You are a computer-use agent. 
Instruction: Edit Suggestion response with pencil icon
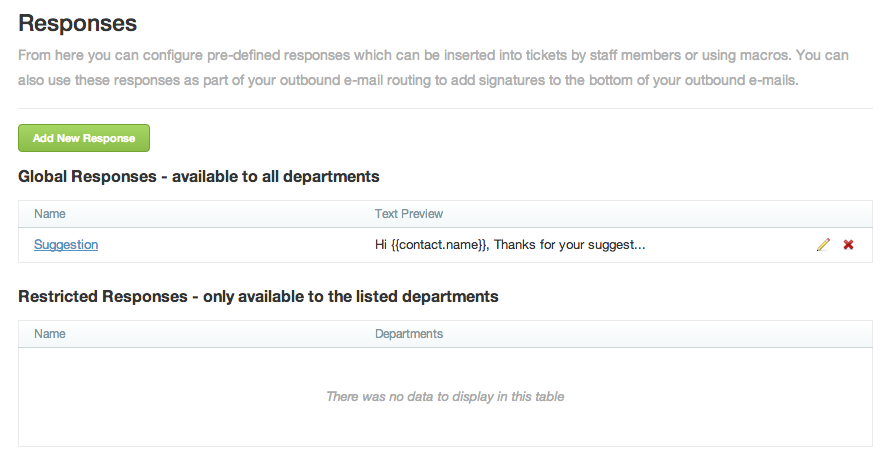823,245
